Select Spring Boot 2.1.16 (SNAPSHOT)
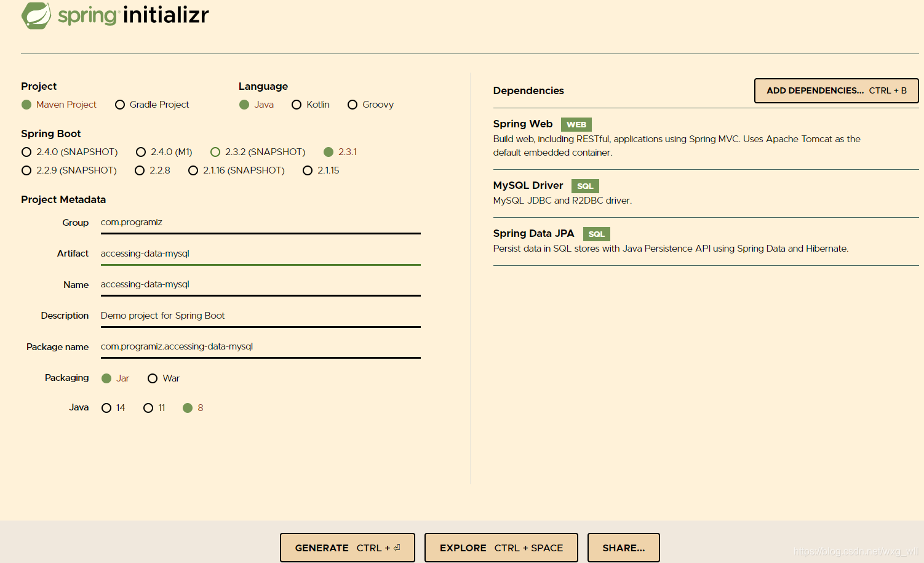 193,170
